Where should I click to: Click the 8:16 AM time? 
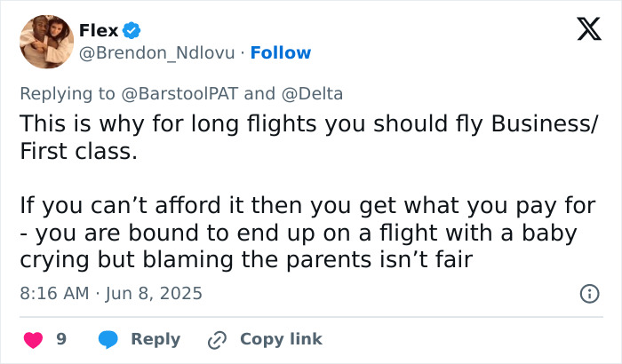pyautogui.click(x=54, y=293)
